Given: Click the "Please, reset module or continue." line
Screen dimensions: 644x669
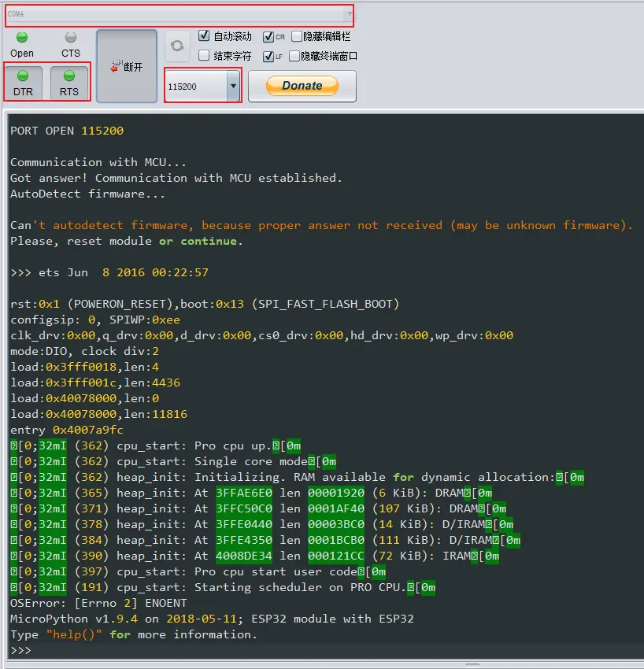Looking at the screenshot, I should [x=127, y=241].
